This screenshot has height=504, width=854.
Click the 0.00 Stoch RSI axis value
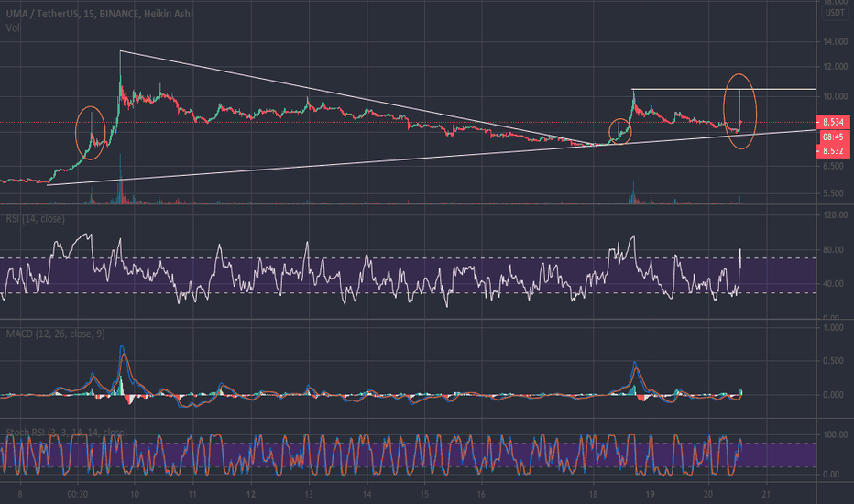click(830, 475)
